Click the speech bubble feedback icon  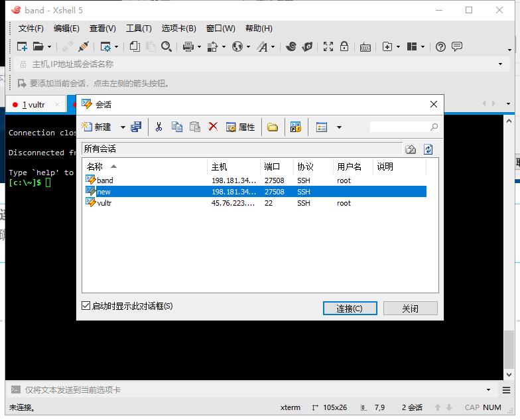click(456, 46)
